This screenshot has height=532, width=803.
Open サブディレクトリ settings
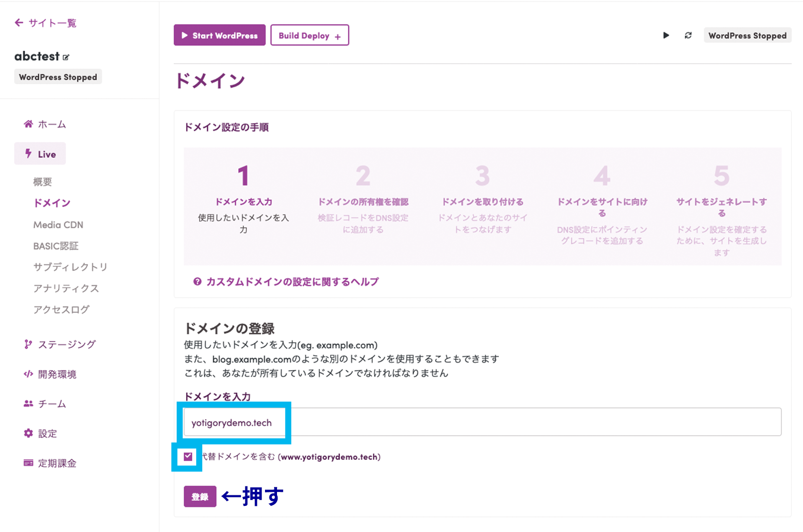70,267
